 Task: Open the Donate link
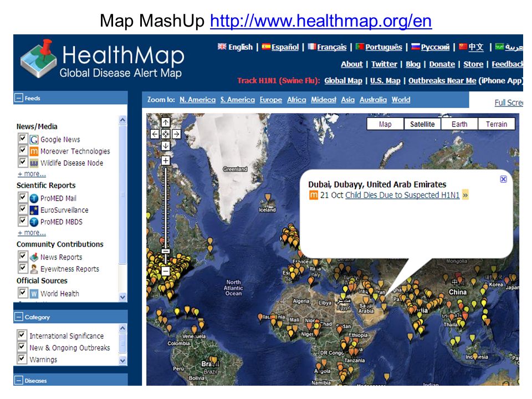(x=442, y=64)
